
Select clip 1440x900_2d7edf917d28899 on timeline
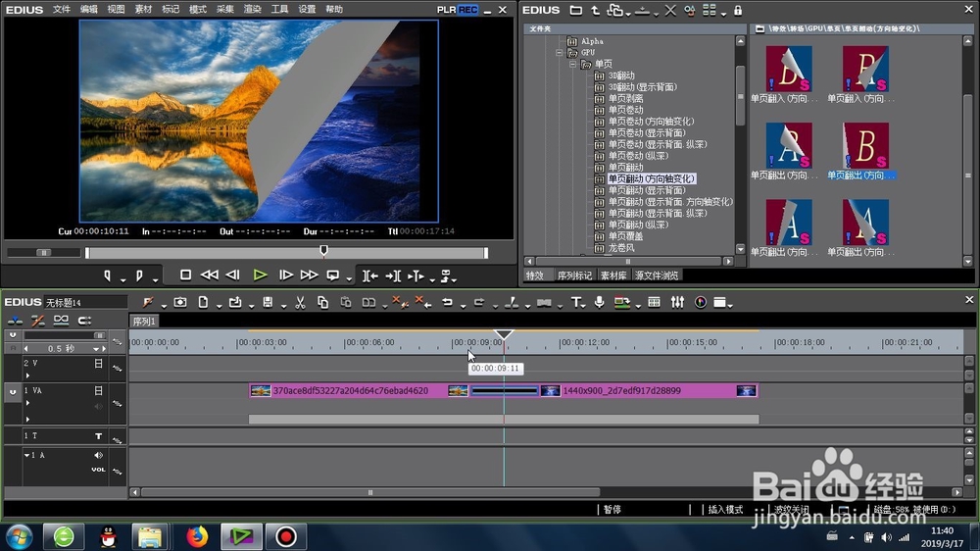click(648, 391)
